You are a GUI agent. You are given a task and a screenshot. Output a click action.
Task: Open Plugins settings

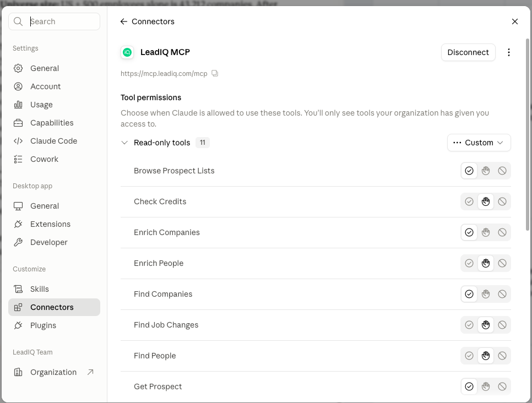[x=55, y=325]
